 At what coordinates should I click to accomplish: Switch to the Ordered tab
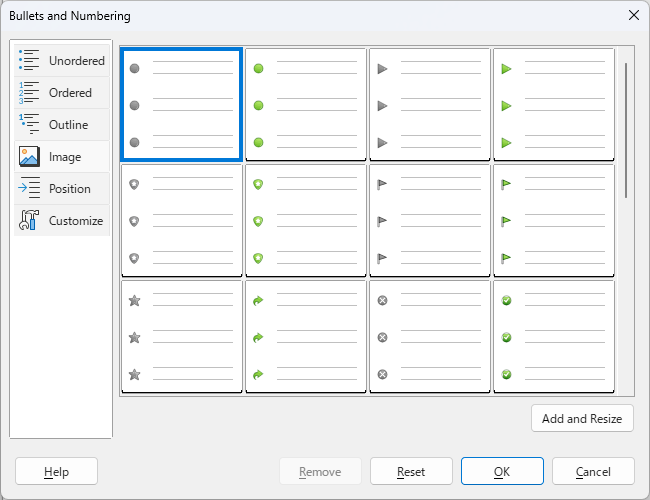click(61, 93)
